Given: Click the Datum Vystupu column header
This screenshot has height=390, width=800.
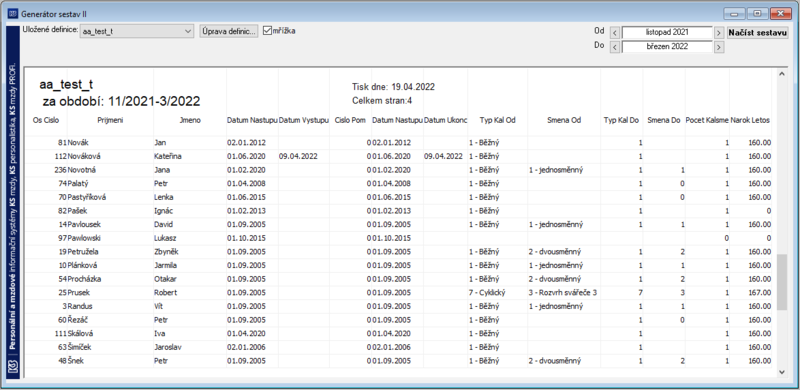Looking at the screenshot, I should tap(304, 120).
